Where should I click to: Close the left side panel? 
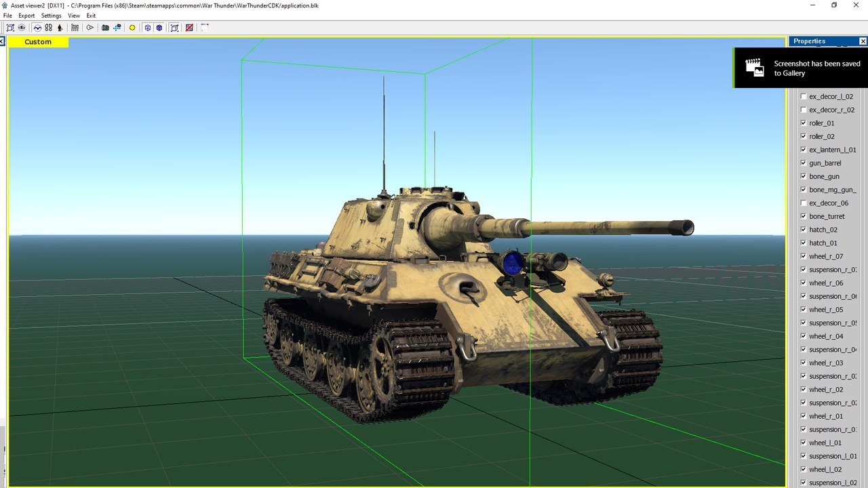(2, 41)
